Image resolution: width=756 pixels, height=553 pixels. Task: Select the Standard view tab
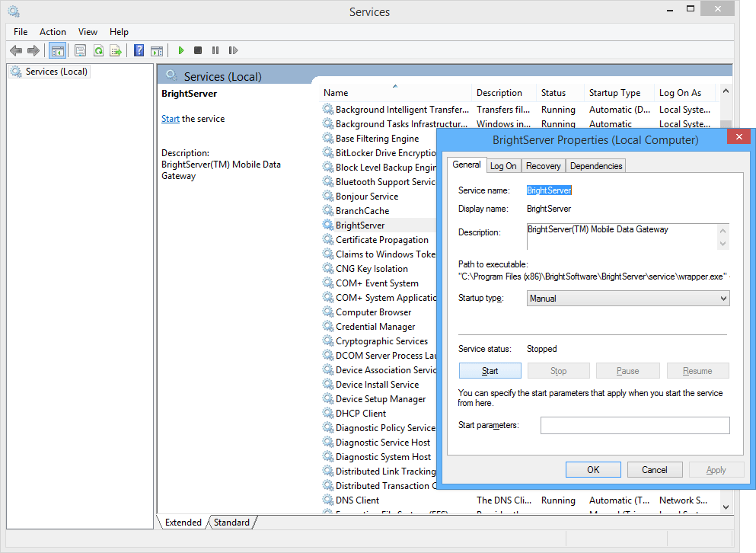pyautogui.click(x=231, y=523)
